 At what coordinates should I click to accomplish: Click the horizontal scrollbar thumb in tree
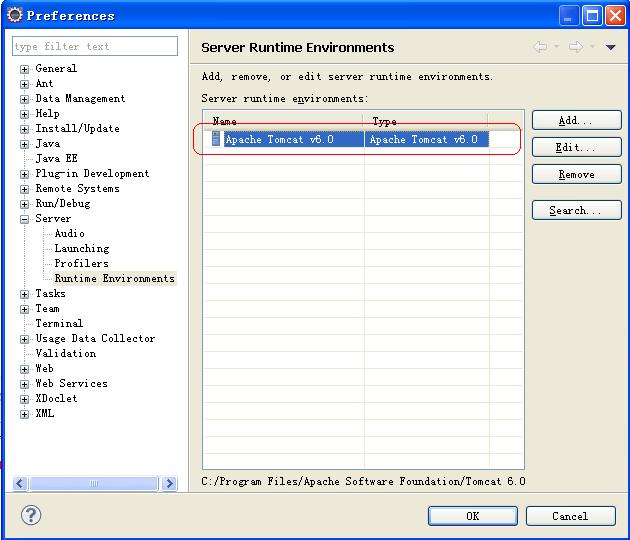93,483
